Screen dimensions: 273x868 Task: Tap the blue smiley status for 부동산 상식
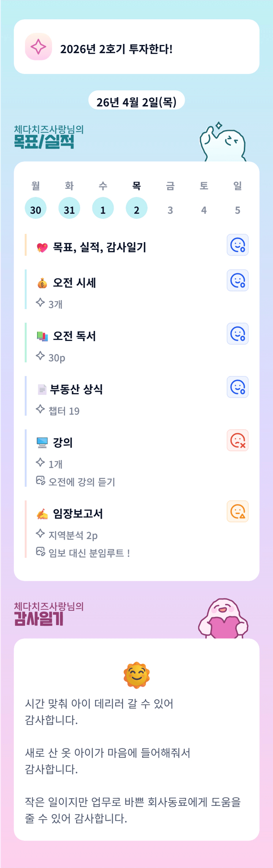click(x=237, y=387)
